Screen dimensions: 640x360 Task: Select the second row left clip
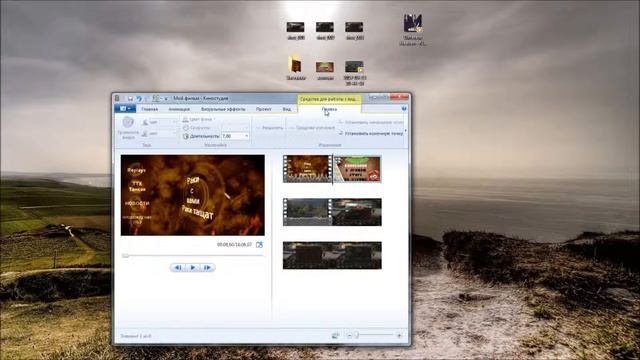point(307,212)
